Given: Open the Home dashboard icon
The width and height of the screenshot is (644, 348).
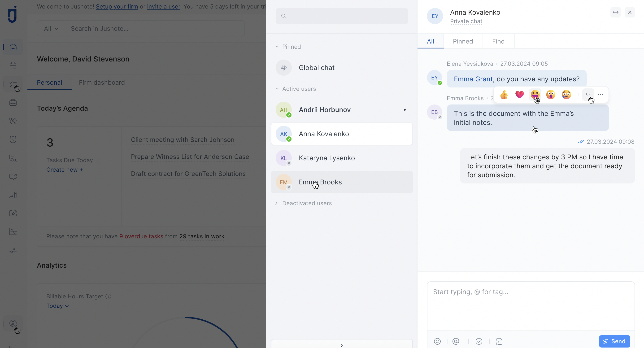Looking at the screenshot, I should click(x=13, y=47).
